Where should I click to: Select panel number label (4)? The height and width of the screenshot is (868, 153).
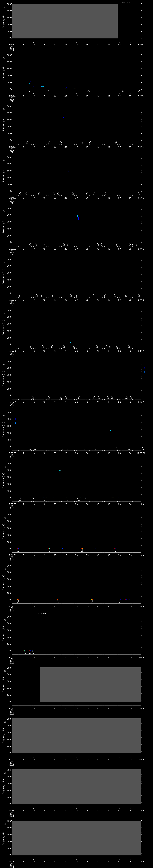[3, 160]
